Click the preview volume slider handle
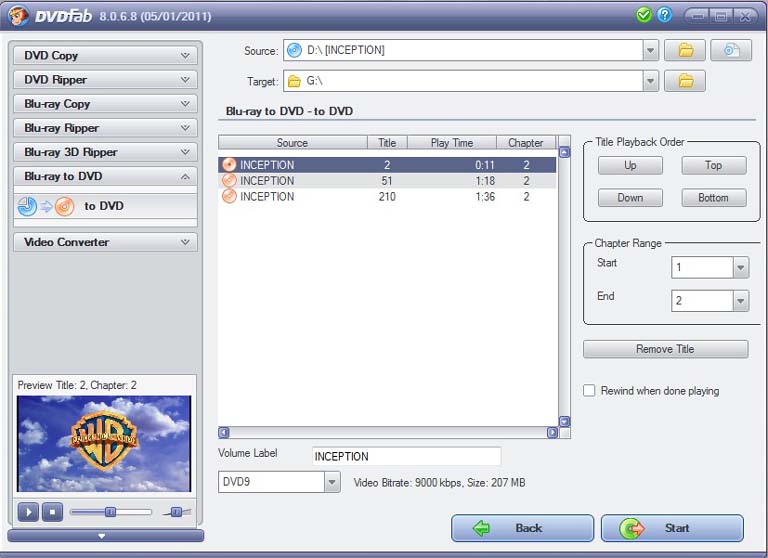Screen dimensions: 768x558 [176, 512]
